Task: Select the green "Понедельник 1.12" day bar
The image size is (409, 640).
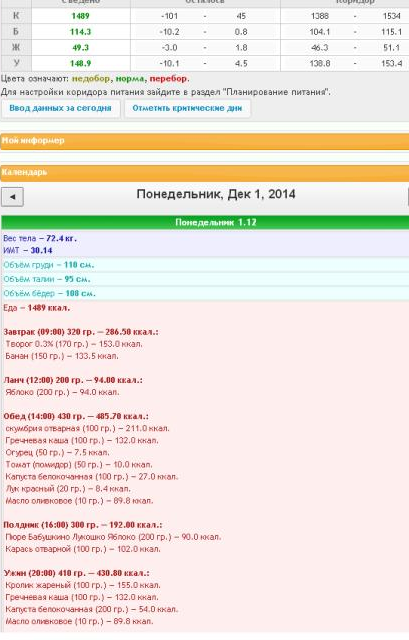Action: 205,222
